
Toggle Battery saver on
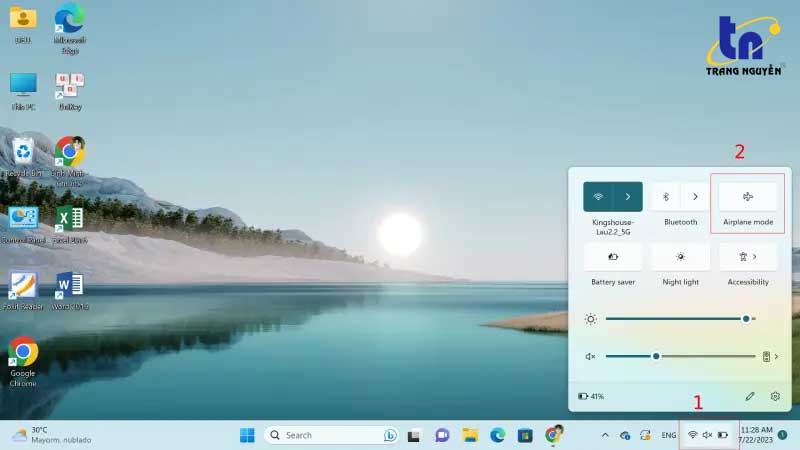pyautogui.click(x=613, y=257)
